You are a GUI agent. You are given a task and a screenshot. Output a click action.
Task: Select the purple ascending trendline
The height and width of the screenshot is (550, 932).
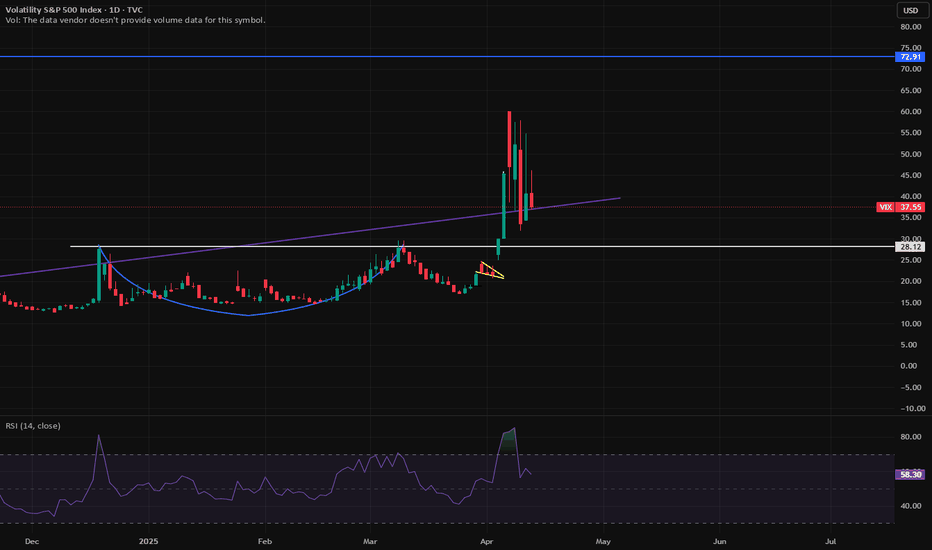pyautogui.click(x=309, y=237)
